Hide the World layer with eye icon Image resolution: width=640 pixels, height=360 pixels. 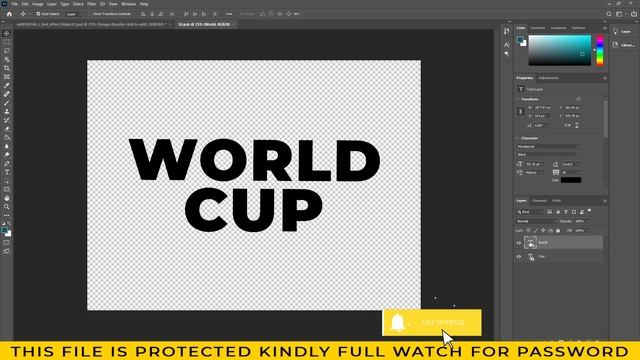pyautogui.click(x=519, y=243)
